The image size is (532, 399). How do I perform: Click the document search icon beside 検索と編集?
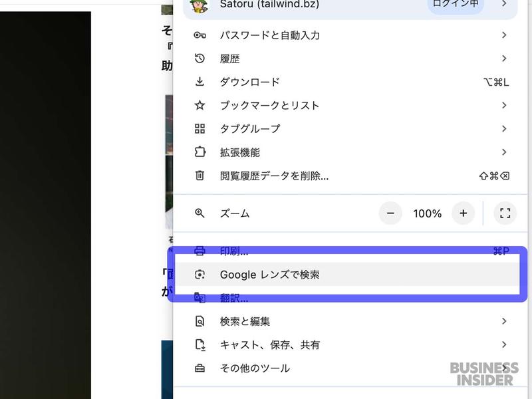tap(199, 321)
